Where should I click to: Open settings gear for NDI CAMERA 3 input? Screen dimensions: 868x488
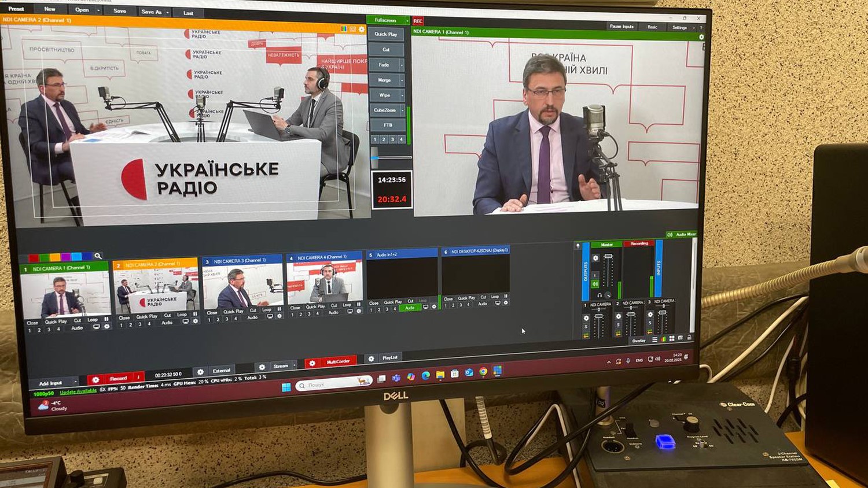click(279, 316)
